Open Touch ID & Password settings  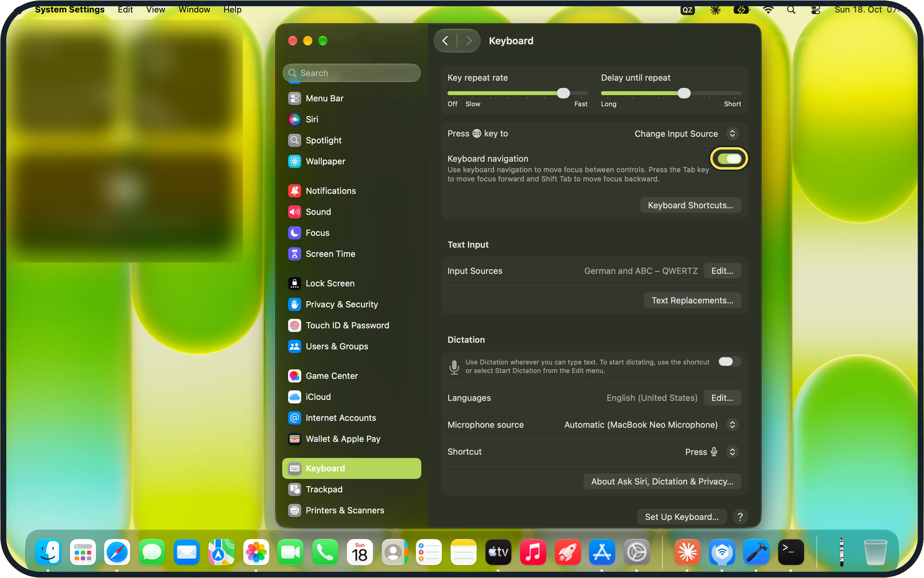coord(351,325)
